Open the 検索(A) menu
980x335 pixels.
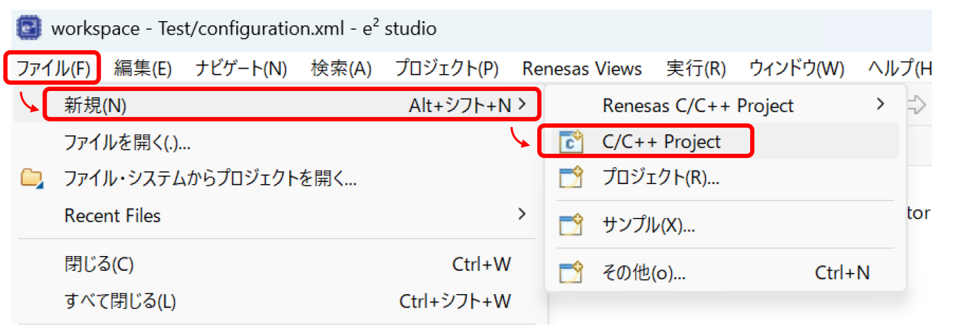tap(341, 68)
